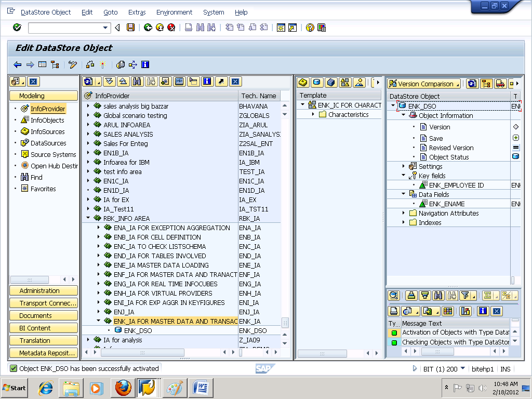Close the message log with the X icon
This screenshot has width=532, height=399.
pos(497,311)
